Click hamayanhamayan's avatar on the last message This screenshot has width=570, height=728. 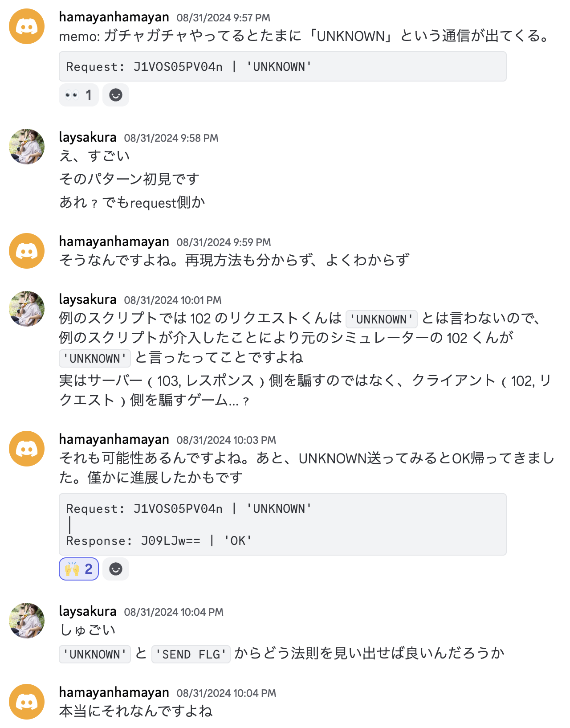27,701
